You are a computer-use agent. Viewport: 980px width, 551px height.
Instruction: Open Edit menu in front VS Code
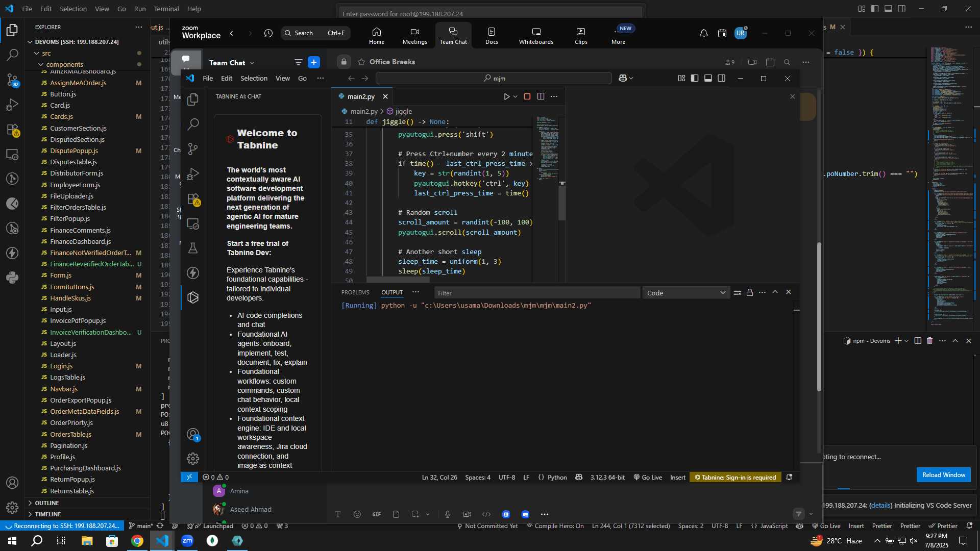pos(227,78)
